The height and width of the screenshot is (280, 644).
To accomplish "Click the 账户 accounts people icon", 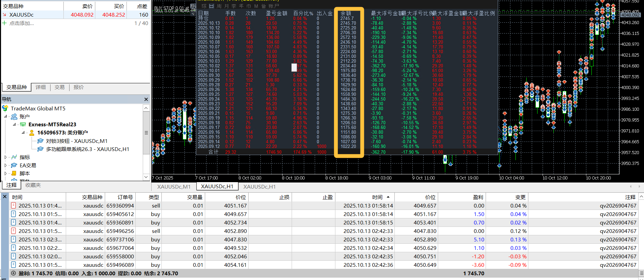I will (x=14, y=116).
